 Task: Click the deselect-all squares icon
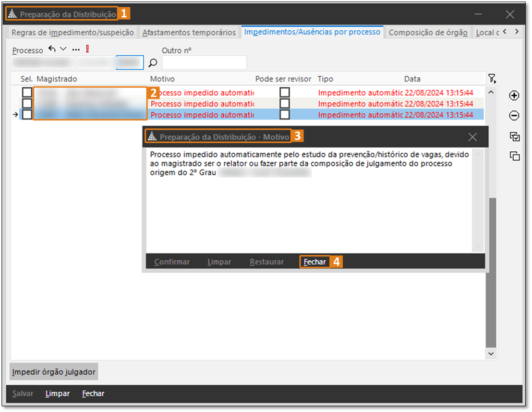pyautogui.click(x=514, y=156)
